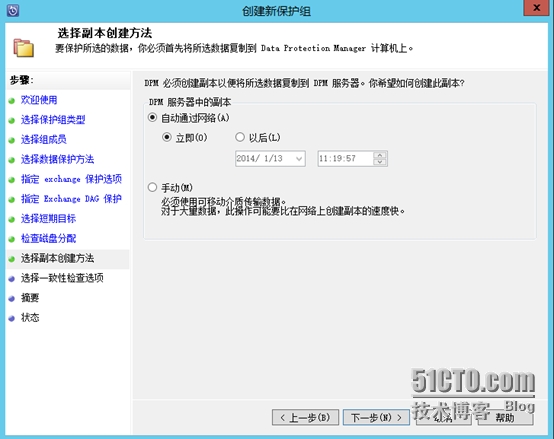Click the folder icon in wizard header

coord(24,48)
